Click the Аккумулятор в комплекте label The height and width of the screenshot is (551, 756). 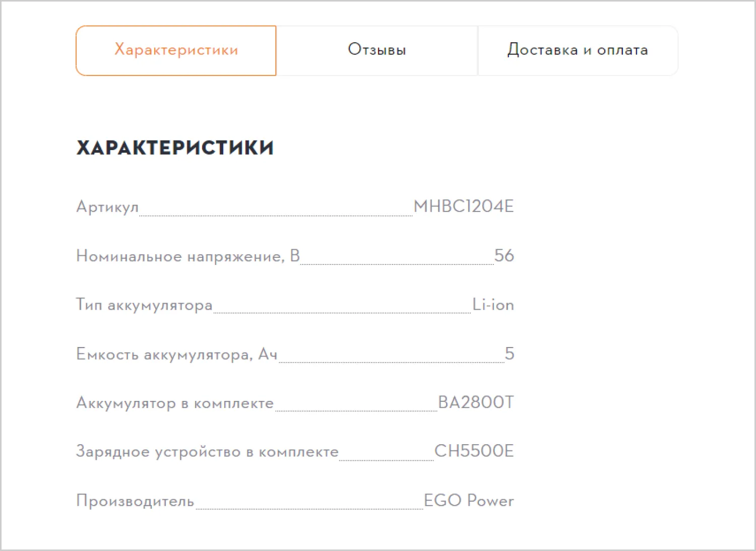point(175,403)
